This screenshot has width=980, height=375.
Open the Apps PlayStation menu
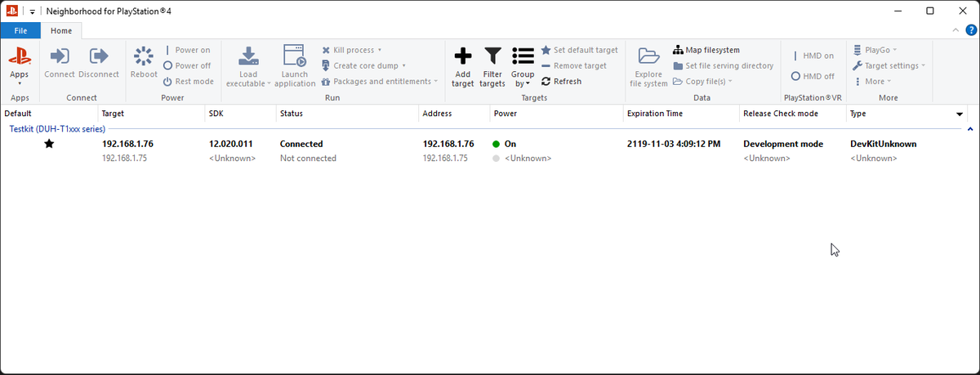click(x=20, y=65)
